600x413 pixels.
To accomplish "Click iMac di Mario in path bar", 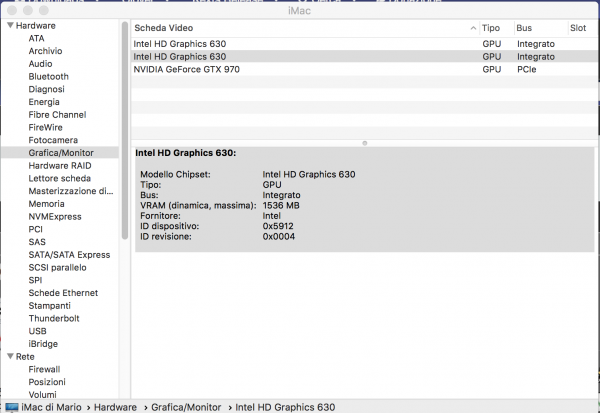I will (x=51, y=407).
